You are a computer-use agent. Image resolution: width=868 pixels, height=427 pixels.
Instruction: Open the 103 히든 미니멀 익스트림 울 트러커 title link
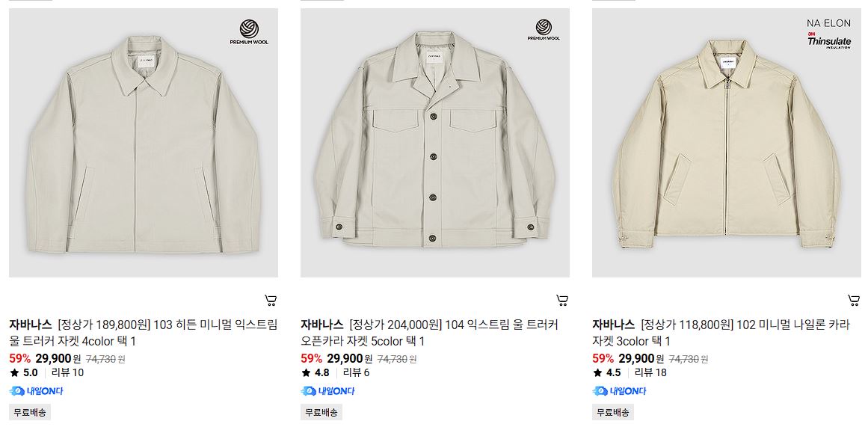tap(144, 332)
